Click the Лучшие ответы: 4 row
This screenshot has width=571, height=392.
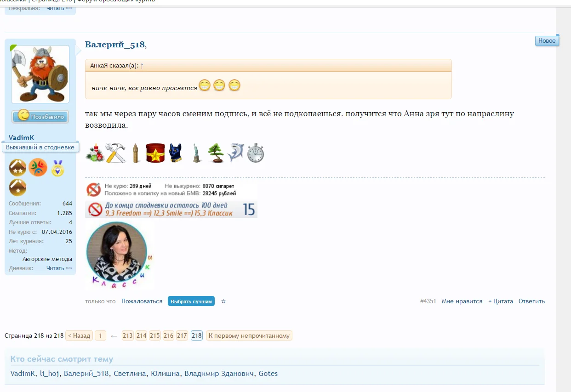[x=40, y=222]
